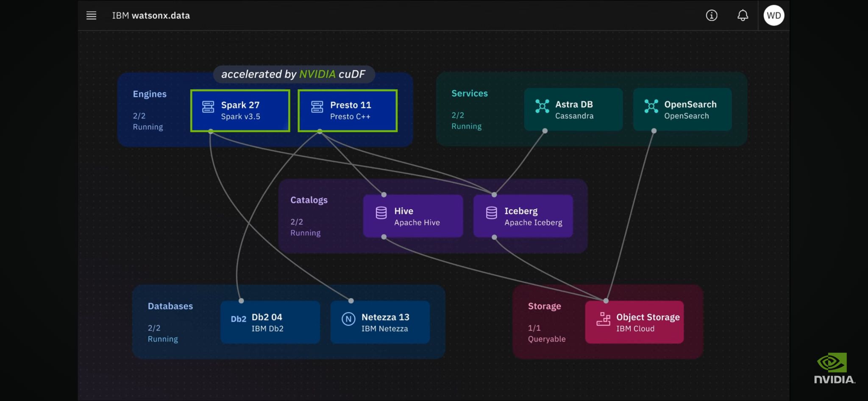Click Db2 04 top connector node
The image size is (868, 401).
tap(241, 301)
